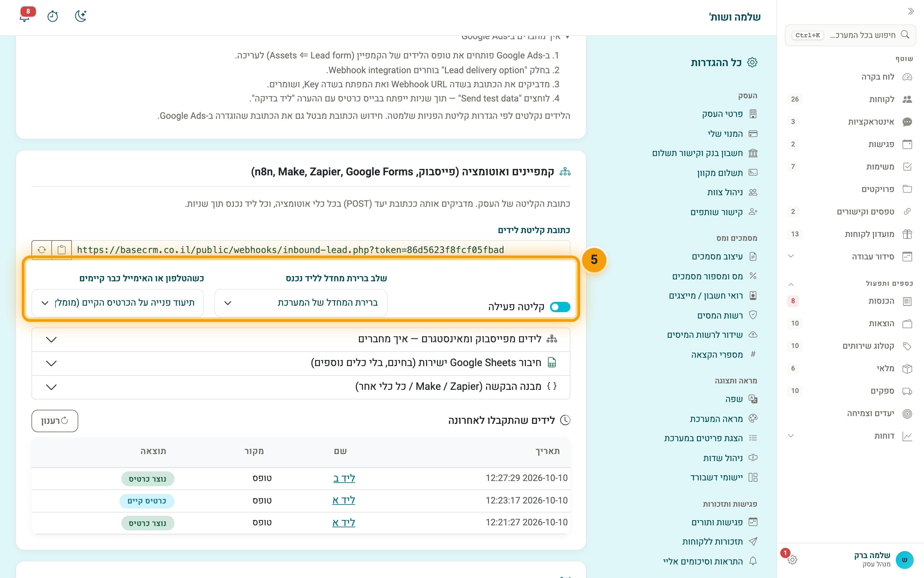Open תזכורות ללקוחות settings

(x=719, y=542)
